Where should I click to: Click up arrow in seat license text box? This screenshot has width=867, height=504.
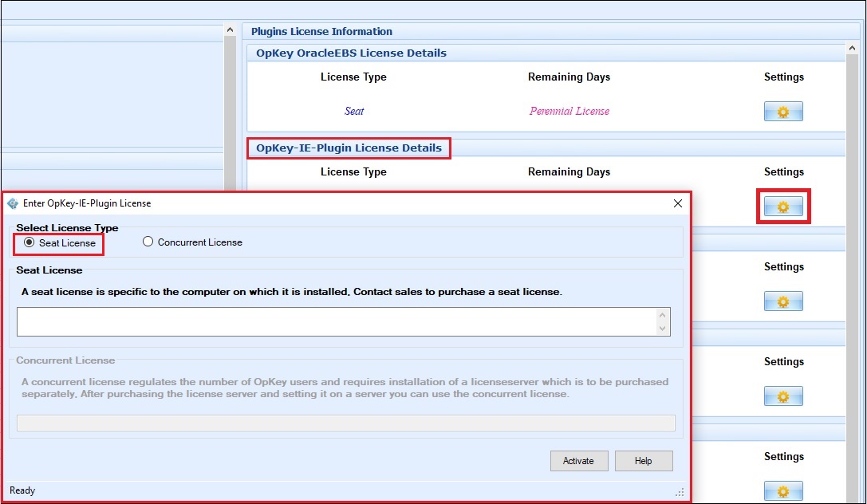pyautogui.click(x=662, y=316)
